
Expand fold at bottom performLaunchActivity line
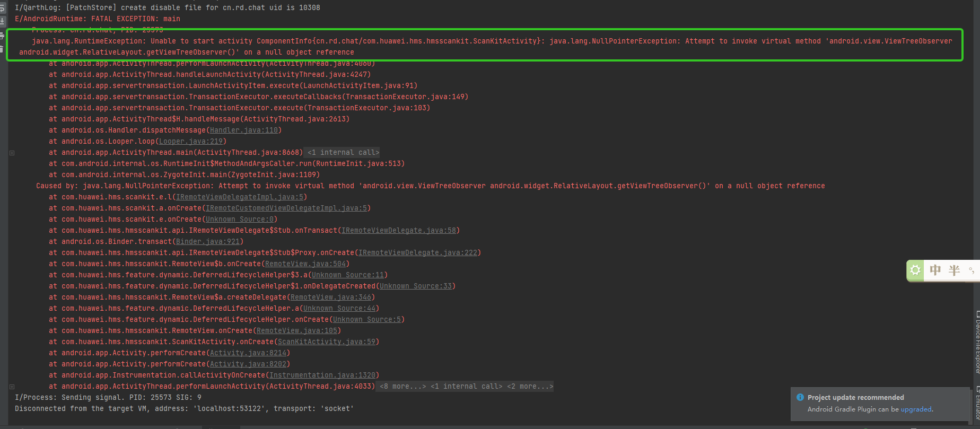pyautogui.click(x=12, y=387)
